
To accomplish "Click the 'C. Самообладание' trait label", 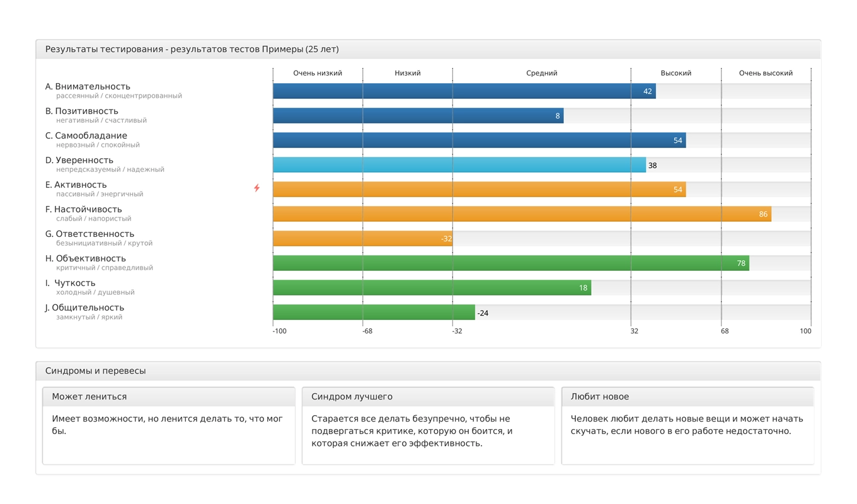I will (x=86, y=135).
